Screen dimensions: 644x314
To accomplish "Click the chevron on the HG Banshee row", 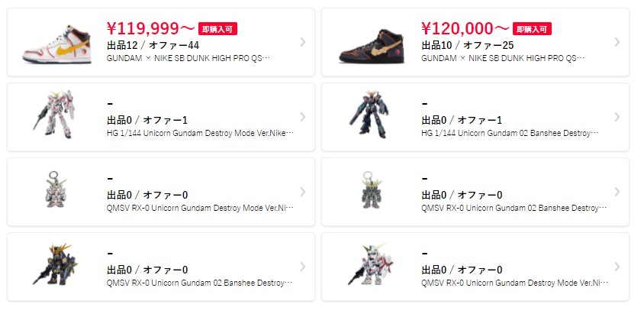I will point(617,117).
